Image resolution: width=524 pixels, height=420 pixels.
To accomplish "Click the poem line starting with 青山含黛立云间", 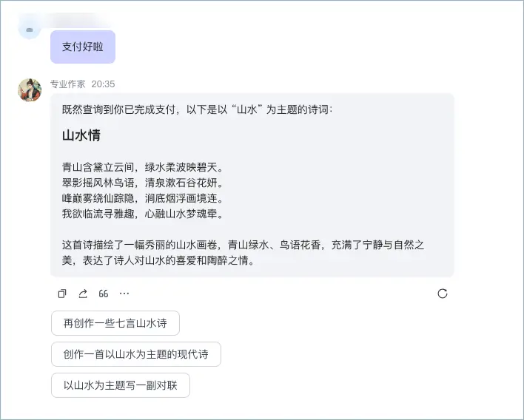I will click(x=143, y=167).
